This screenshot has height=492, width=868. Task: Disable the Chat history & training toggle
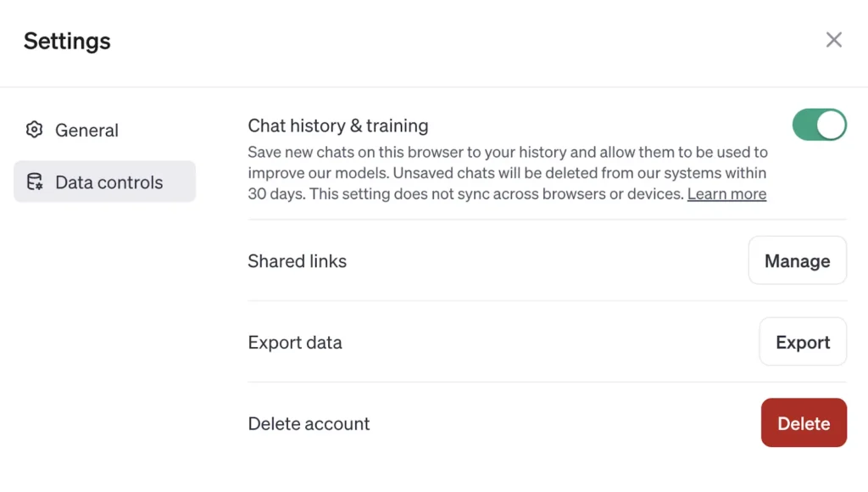pyautogui.click(x=819, y=125)
